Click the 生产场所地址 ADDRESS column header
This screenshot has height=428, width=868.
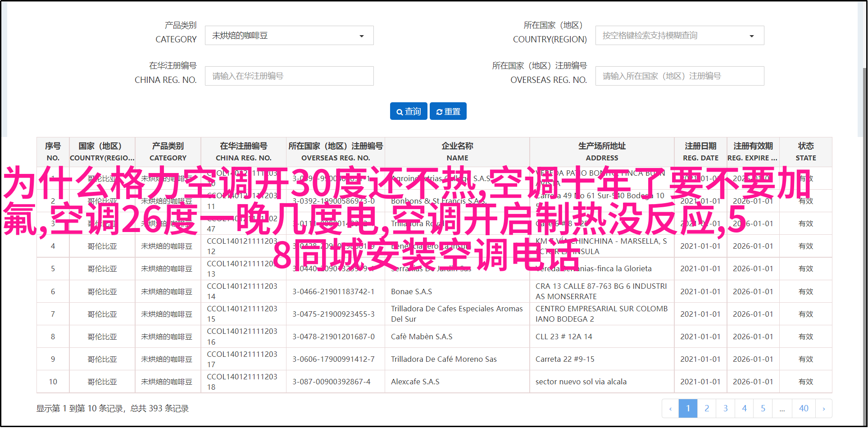[x=602, y=152]
